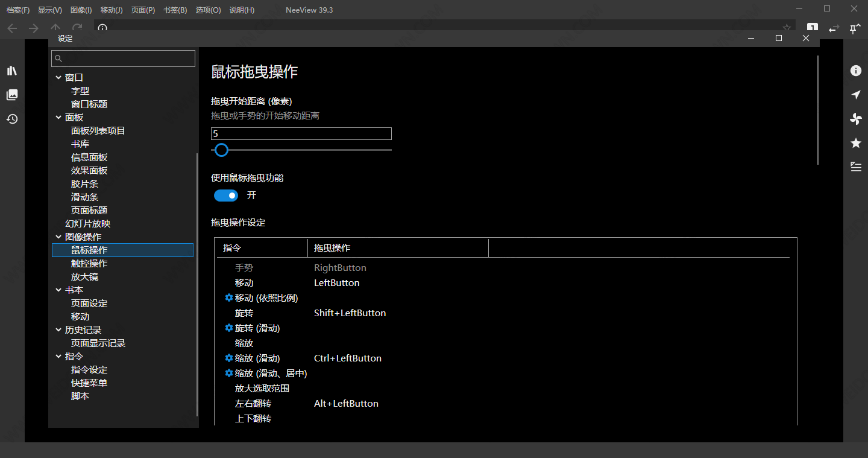Select 胶片条 in settings tree
The width and height of the screenshot is (868, 458).
[x=84, y=183]
